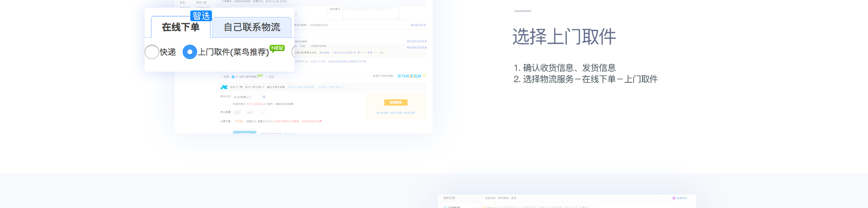Screen dimensions: 868x208
Task: Click the 服务保障 label under 在线咨询
Action: tap(409, 113)
